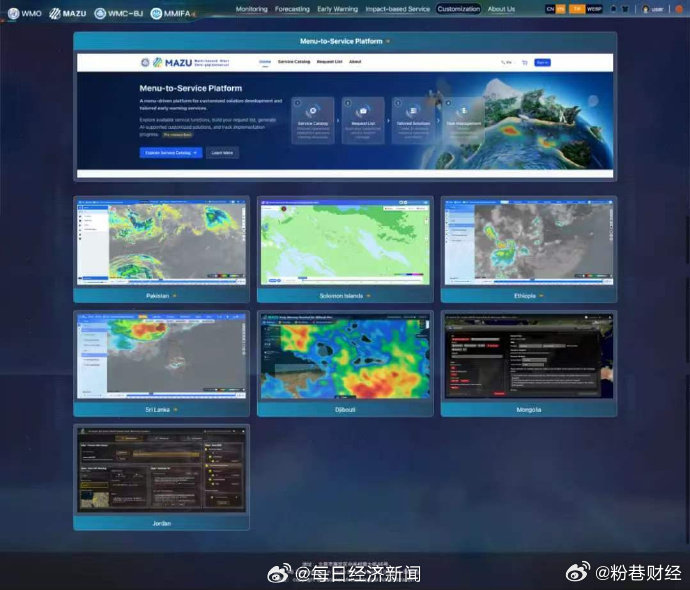
Task: Open the About Us menu
Action: tap(501, 9)
